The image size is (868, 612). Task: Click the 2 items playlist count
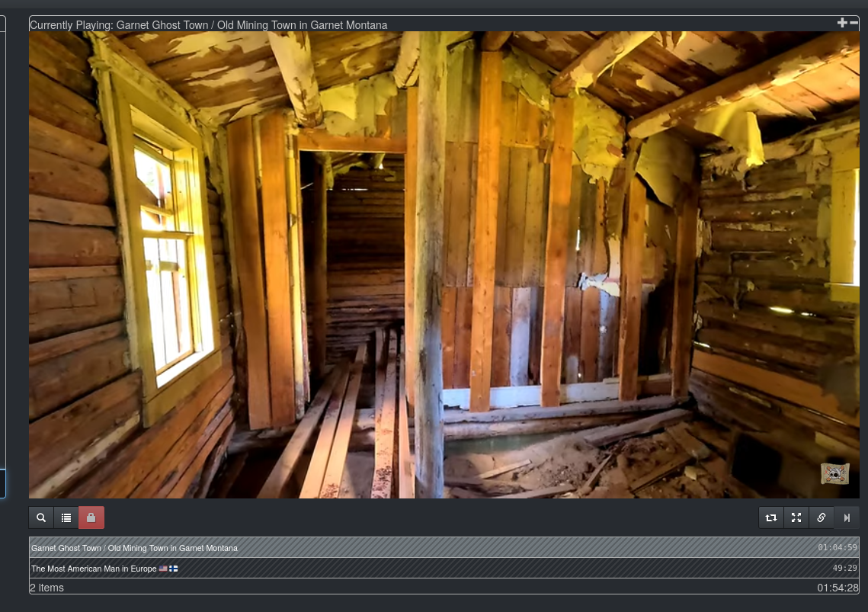pos(46,588)
